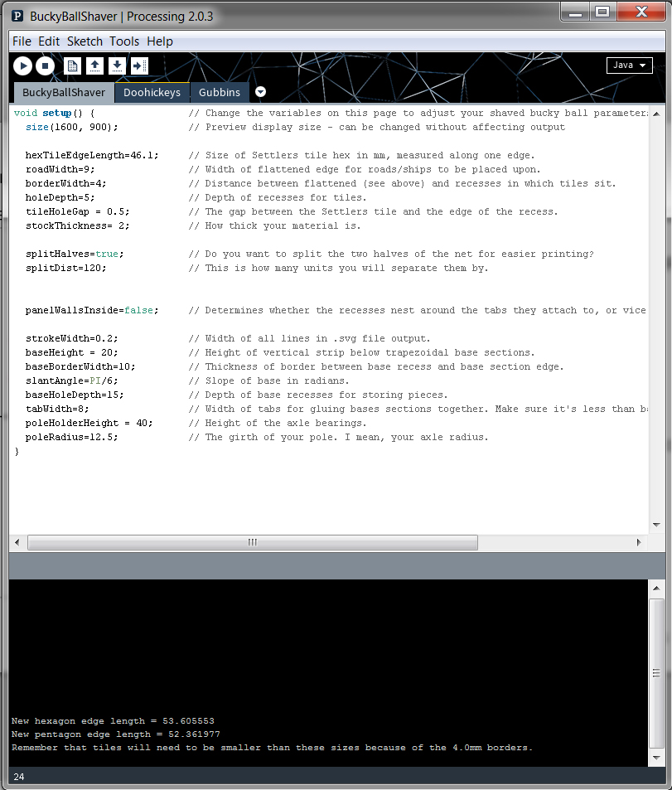This screenshot has height=790, width=672.
Task: Click the baseHoleDepth=15 line
Action: point(75,395)
